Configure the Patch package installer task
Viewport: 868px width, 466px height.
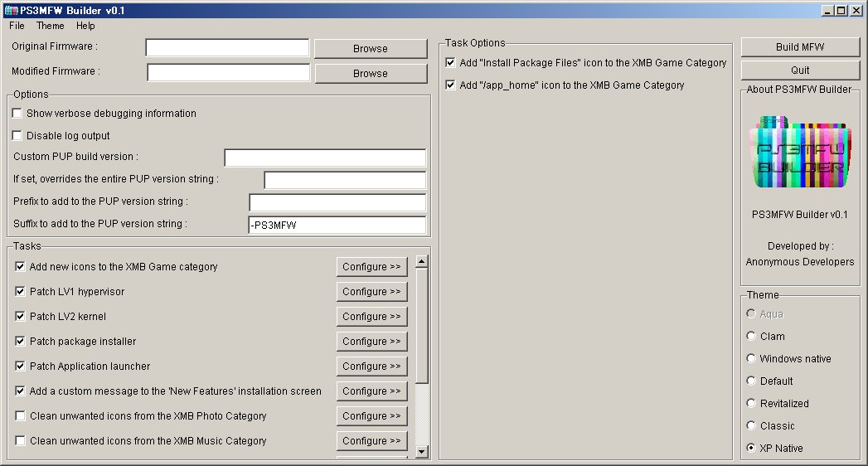click(x=371, y=342)
